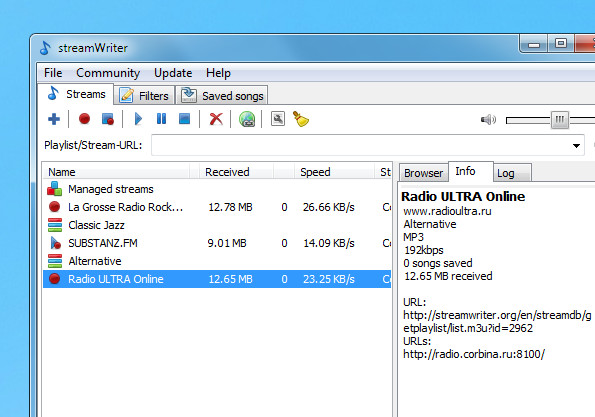The image size is (595, 417).
Task: Click the Radio ULTRA Online heading in Info
Action: pos(463,197)
